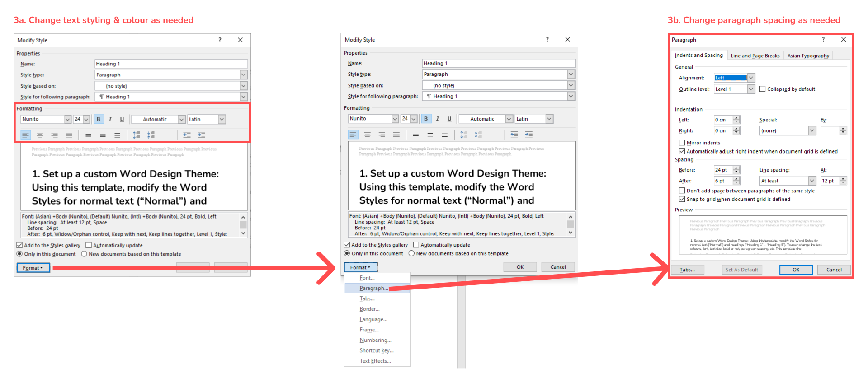Click Increase Indent icon in red-outlined Formatting section
Screen dimensions: 868x382
pos(201,135)
